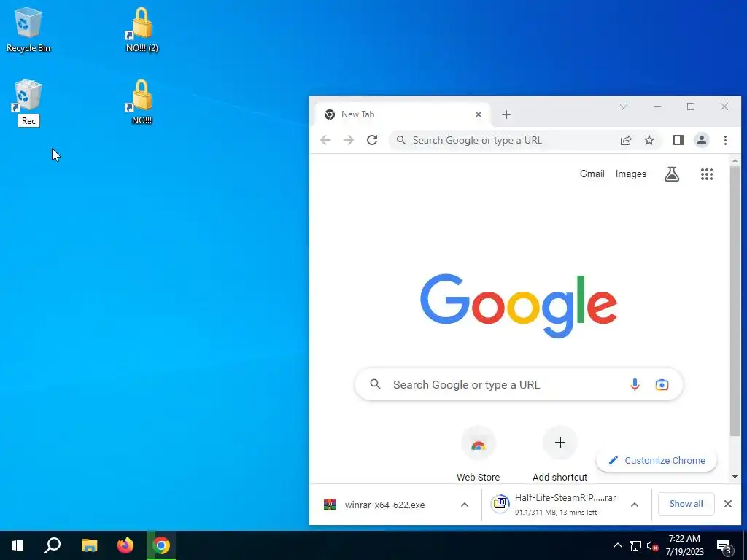Click Chrome taskbar icon
Viewport: 747px width, 560px height.
[161, 545]
